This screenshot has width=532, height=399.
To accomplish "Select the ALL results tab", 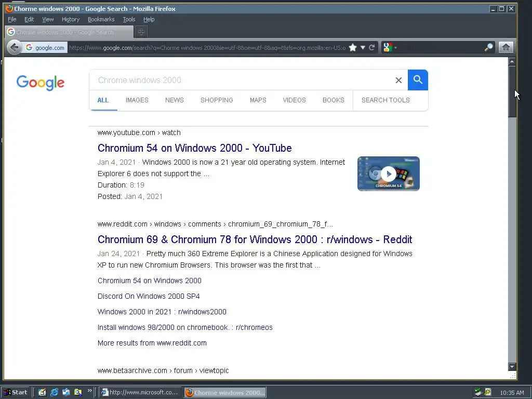I will [x=103, y=100].
